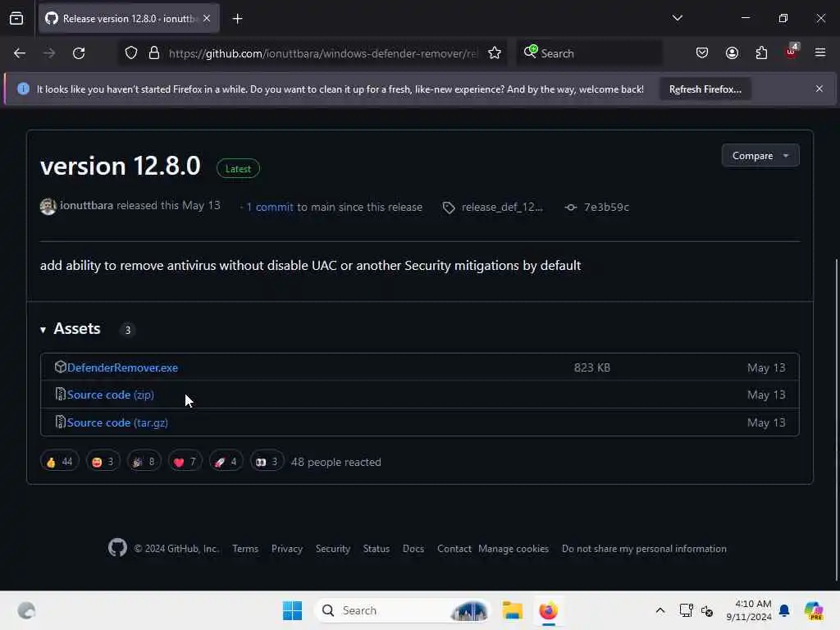This screenshot has height=630, width=840.
Task: Click the GitHub logo in footer
Action: pyautogui.click(x=118, y=547)
